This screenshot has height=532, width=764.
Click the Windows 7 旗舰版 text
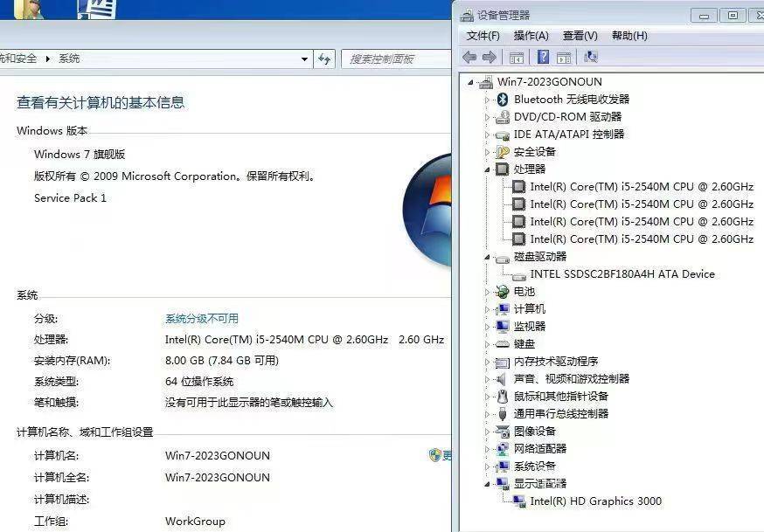coord(80,155)
